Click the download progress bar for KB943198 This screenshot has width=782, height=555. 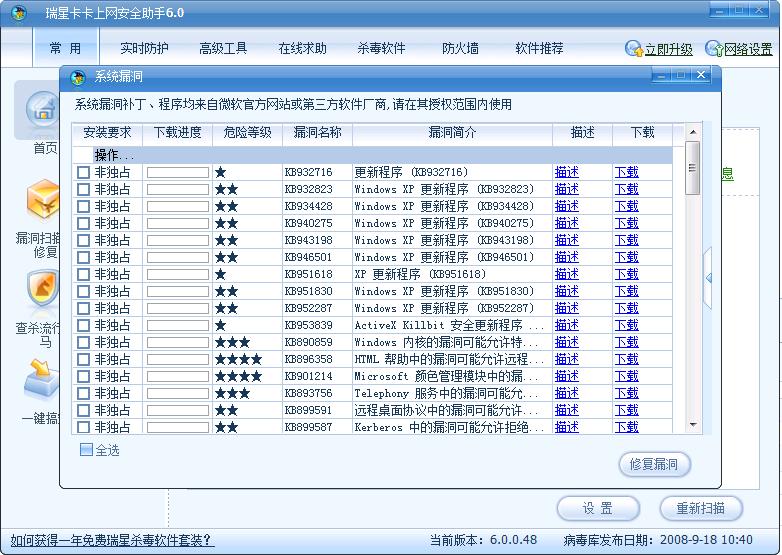(x=178, y=240)
